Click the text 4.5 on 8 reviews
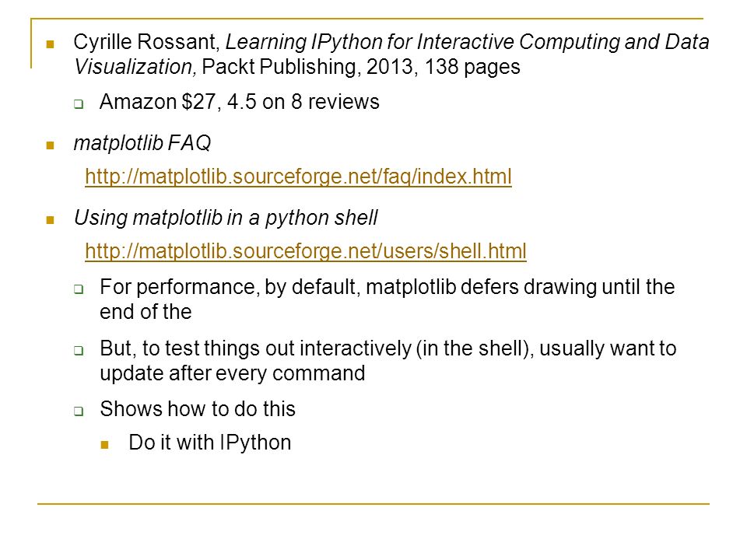 click(x=303, y=101)
